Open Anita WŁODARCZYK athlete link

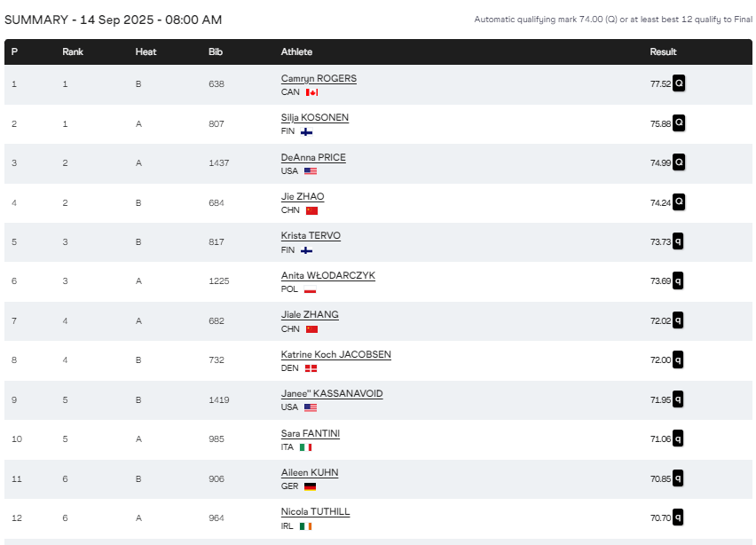point(327,275)
